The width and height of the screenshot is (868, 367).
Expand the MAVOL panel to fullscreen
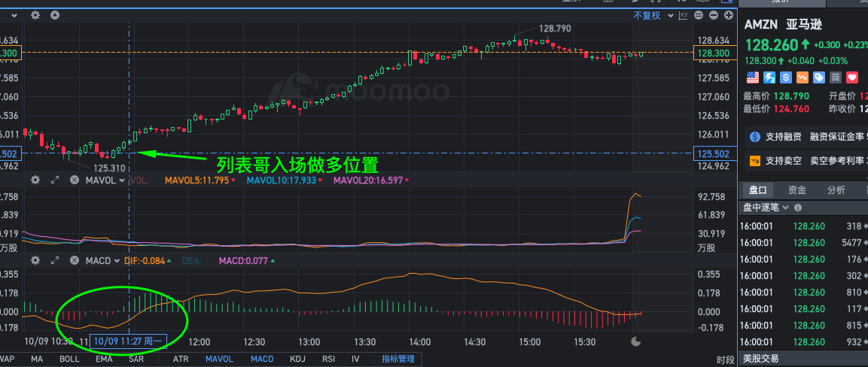pyautogui.click(x=55, y=180)
